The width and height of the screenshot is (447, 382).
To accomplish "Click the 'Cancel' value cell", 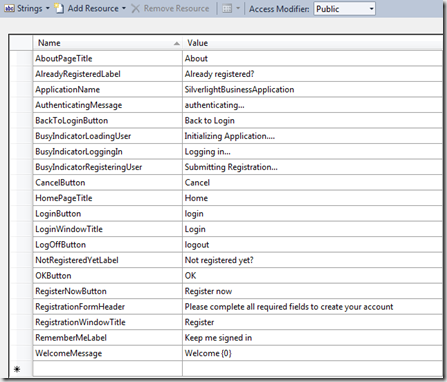I will point(312,182).
